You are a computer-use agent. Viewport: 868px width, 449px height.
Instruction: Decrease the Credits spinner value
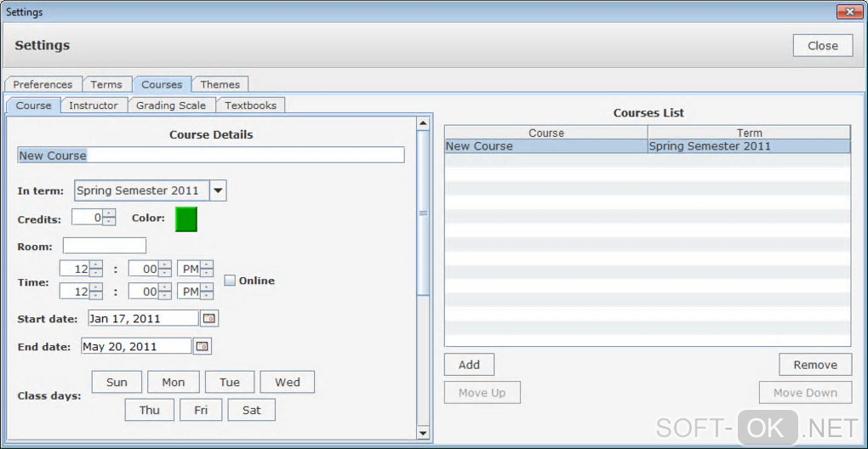click(109, 221)
